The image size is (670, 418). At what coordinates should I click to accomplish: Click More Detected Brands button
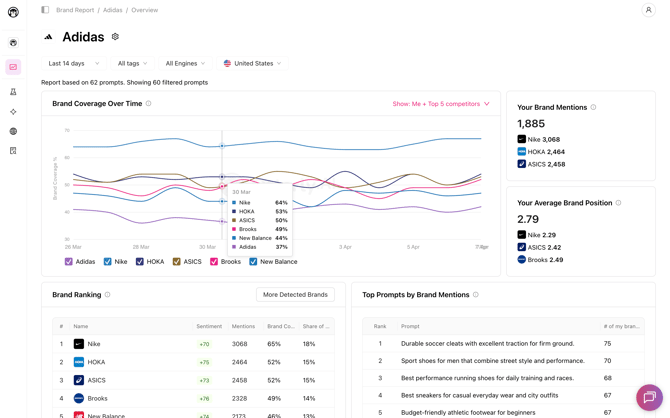tap(295, 295)
